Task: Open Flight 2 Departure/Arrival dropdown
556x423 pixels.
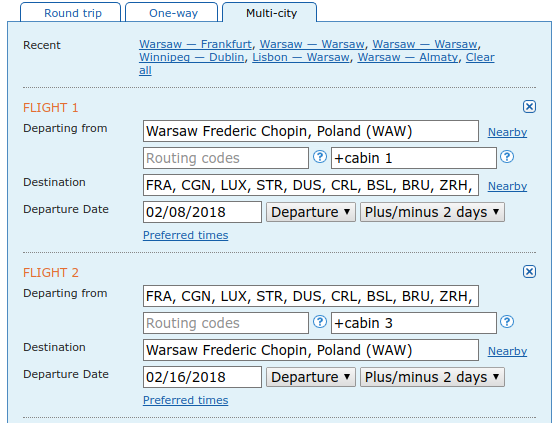Action: pyautogui.click(x=311, y=377)
